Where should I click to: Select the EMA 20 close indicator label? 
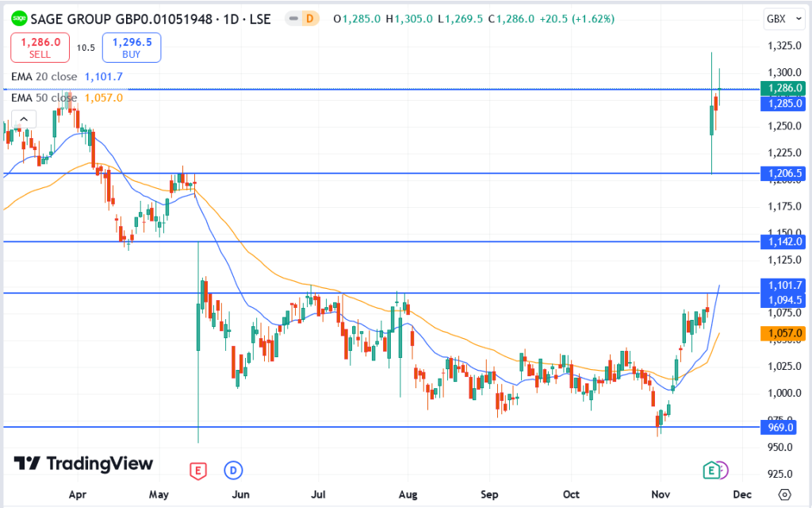point(44,77)
